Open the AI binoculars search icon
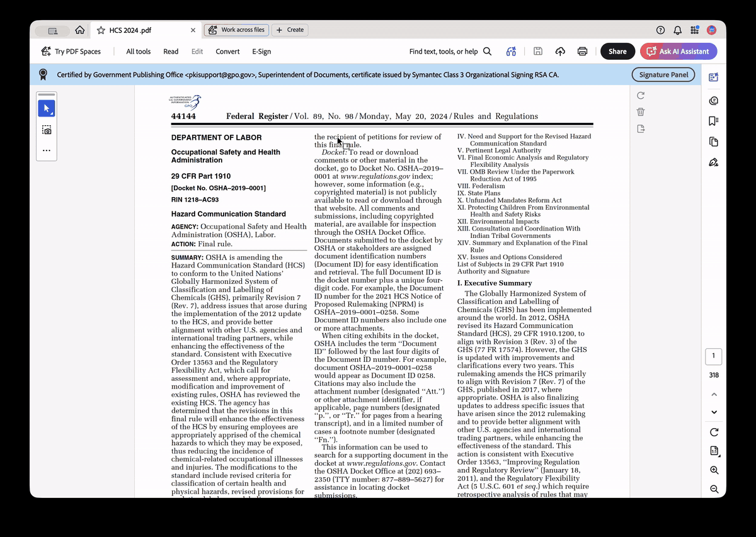This screenshot has width=756, height=537. [x=512, y=52]
